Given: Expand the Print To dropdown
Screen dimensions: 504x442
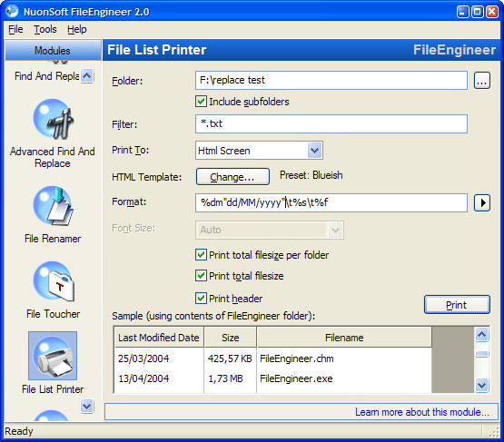Looking at the screenshot, I should (x=315, y=151).
